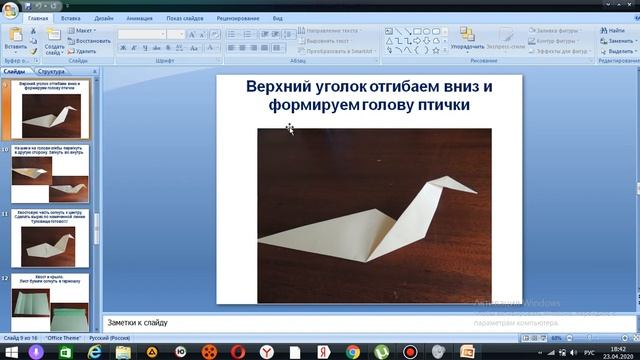Expand the shapes gallery More button

[x=445, y=51]
